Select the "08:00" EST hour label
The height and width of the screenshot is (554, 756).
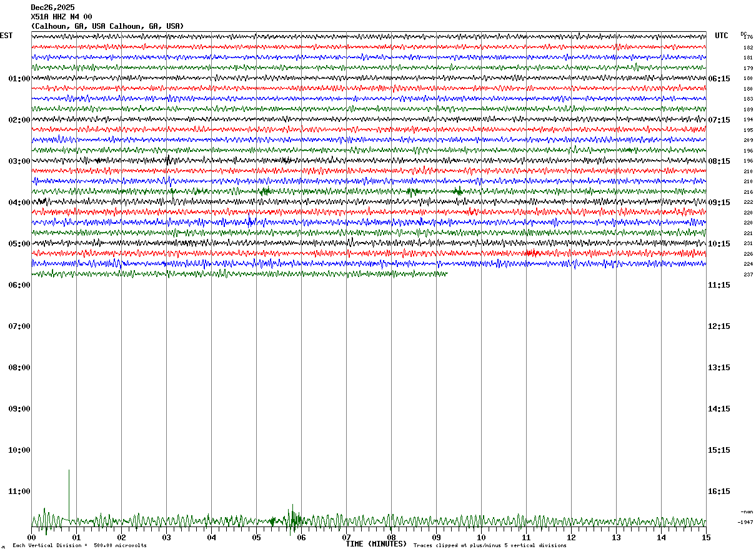click(19, 368)
